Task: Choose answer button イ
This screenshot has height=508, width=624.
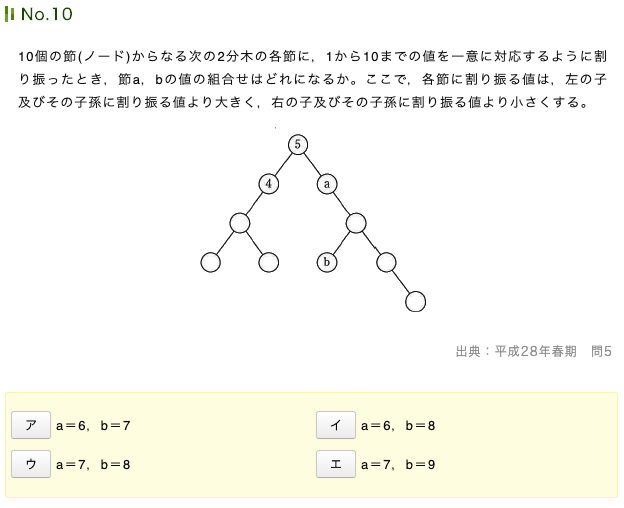Action: click(335, 425)
